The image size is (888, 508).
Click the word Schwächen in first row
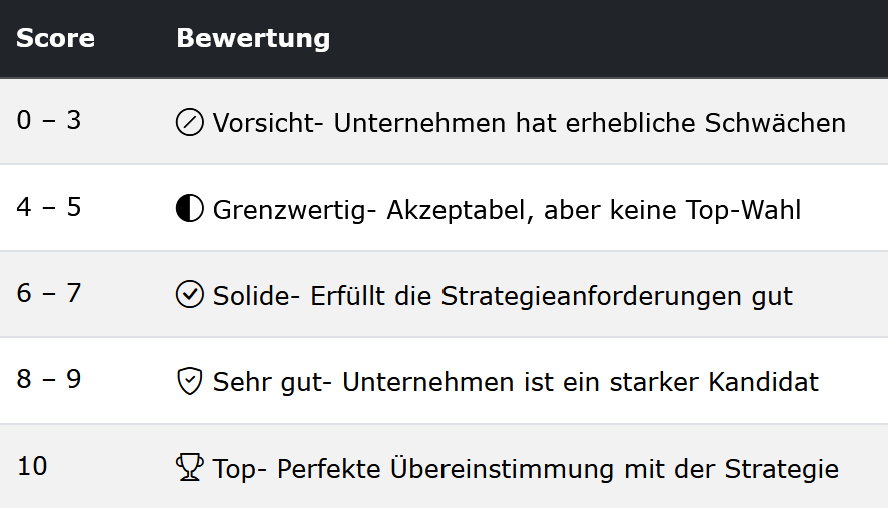coord(775,123)
